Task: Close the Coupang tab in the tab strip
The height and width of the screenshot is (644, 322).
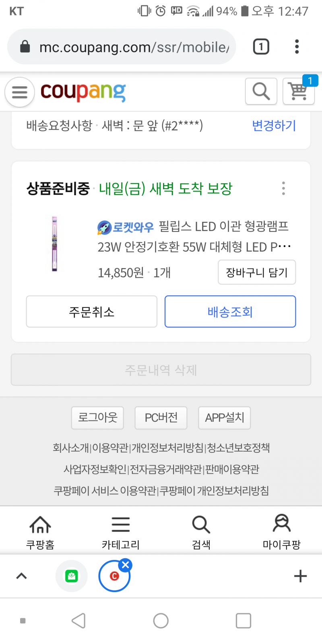Action: (x=126, y=565)
